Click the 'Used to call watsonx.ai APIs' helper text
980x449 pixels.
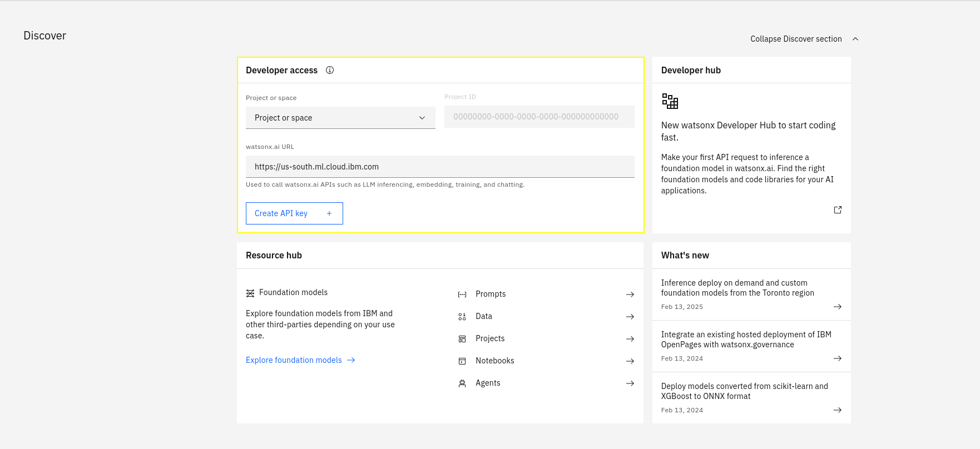pos(385,184)
